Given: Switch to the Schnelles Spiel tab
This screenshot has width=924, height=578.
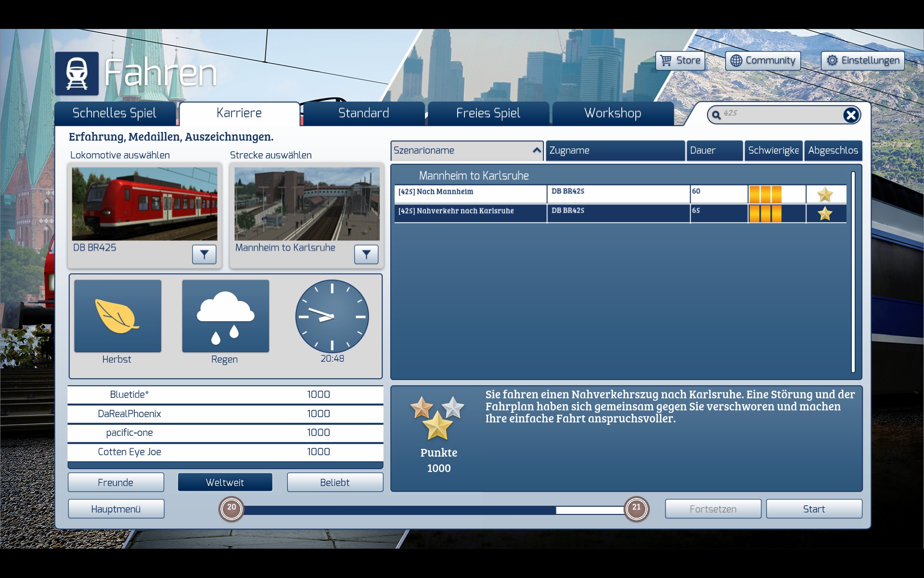Looking at the screenshot, I should (x=115, y=113).
